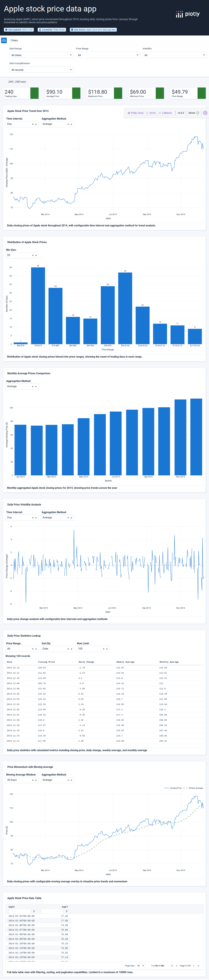The image size is (209, 980).
Task: Expand the Sort By dropdown
Action: coord(72,649)
